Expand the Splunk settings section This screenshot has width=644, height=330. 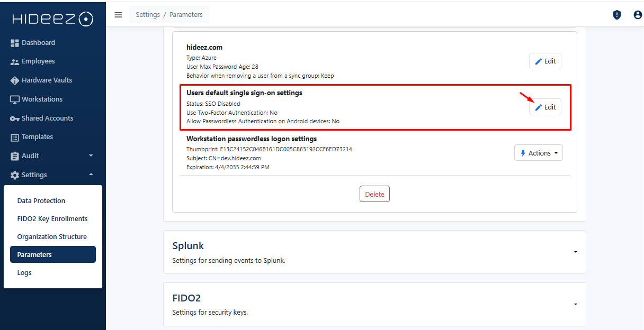click(575, 252)
